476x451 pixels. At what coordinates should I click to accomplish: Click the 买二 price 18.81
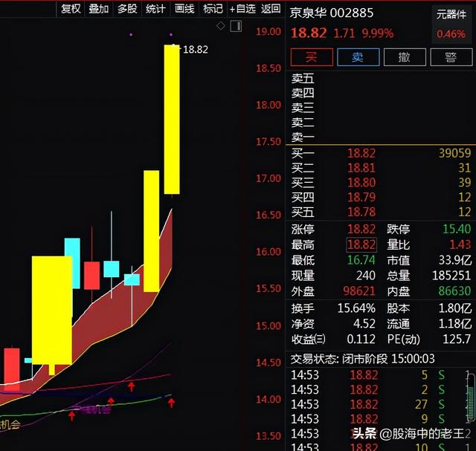361,168
